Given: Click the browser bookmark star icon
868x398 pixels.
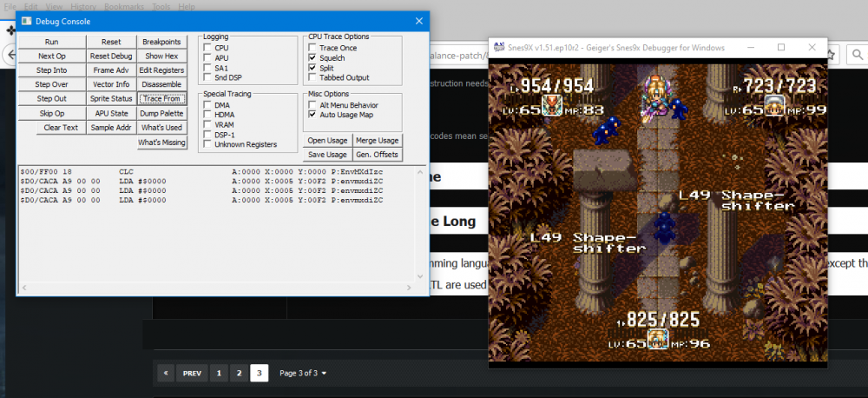Looking at the screenshot, I should (x=832, y=55).
